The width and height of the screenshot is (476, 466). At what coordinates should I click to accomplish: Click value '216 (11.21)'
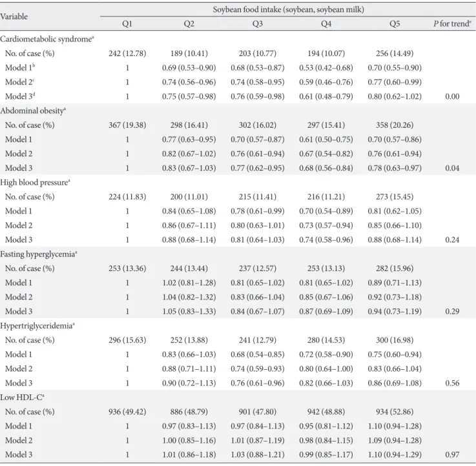(326, 197)
